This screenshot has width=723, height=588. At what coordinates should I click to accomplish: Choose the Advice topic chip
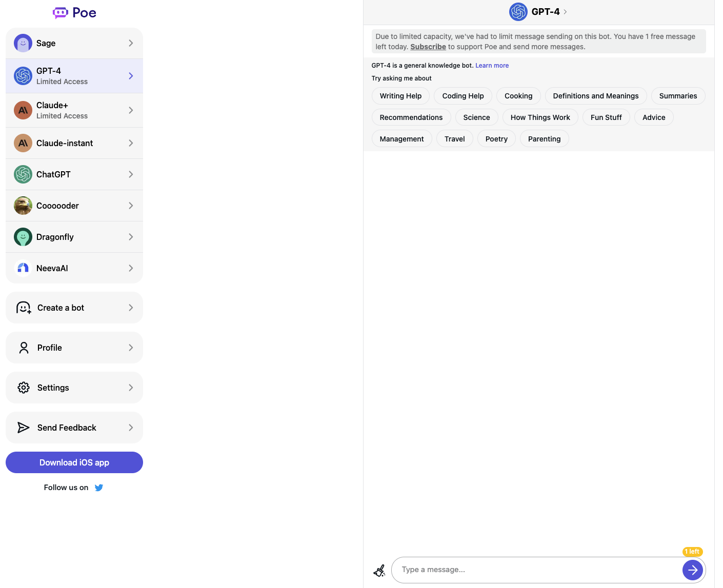(654, 117)
